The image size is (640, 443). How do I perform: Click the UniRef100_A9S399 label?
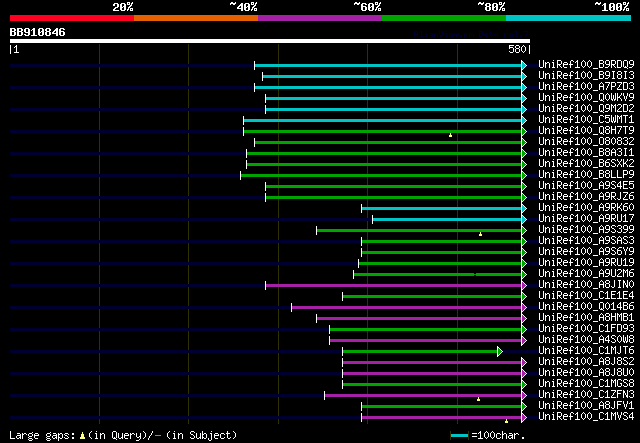[x=586, y=230]
